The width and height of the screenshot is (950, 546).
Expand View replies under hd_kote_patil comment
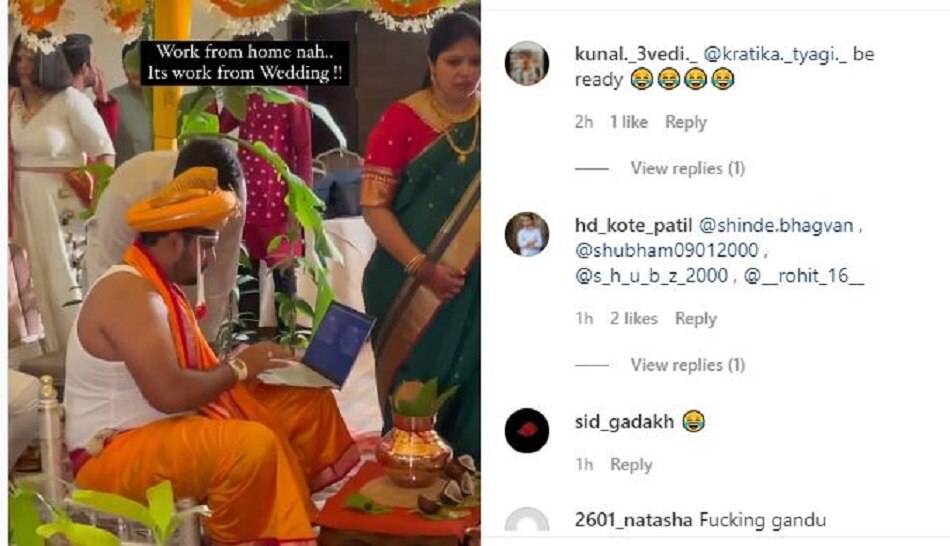tap(687, 365)
